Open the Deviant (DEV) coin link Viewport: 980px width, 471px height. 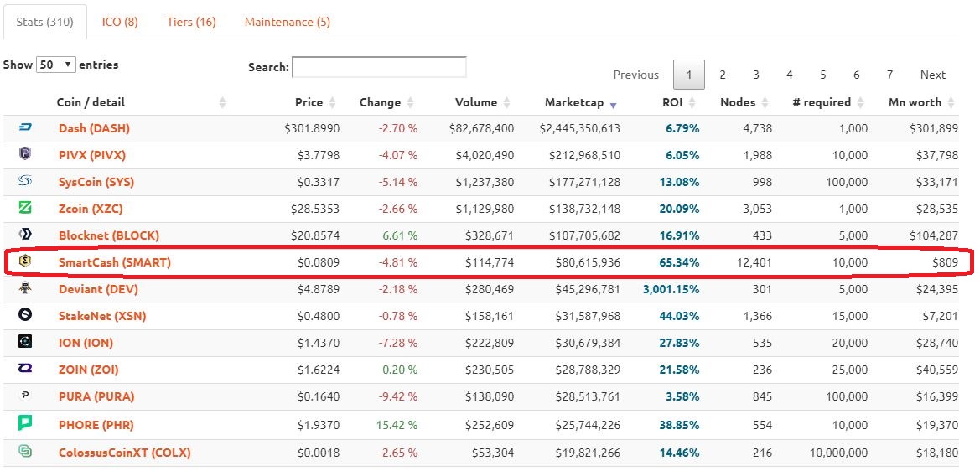click(99, 289)
